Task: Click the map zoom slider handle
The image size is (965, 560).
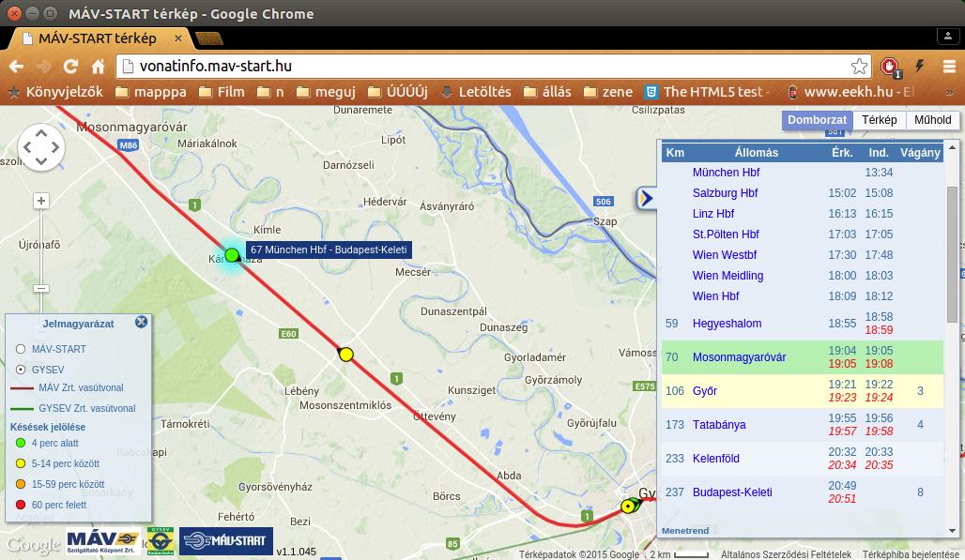Action: click(x=41, y=288)
